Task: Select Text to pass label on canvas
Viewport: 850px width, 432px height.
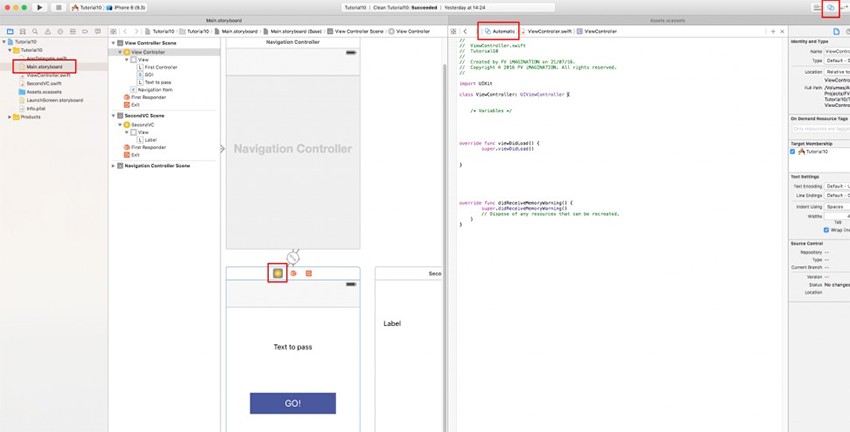Action: click(x=293, y=347)
